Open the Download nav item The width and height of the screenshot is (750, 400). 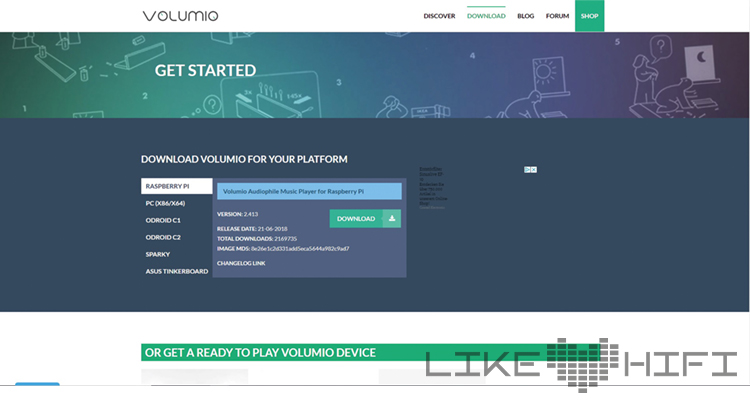[x=486, y=16]
